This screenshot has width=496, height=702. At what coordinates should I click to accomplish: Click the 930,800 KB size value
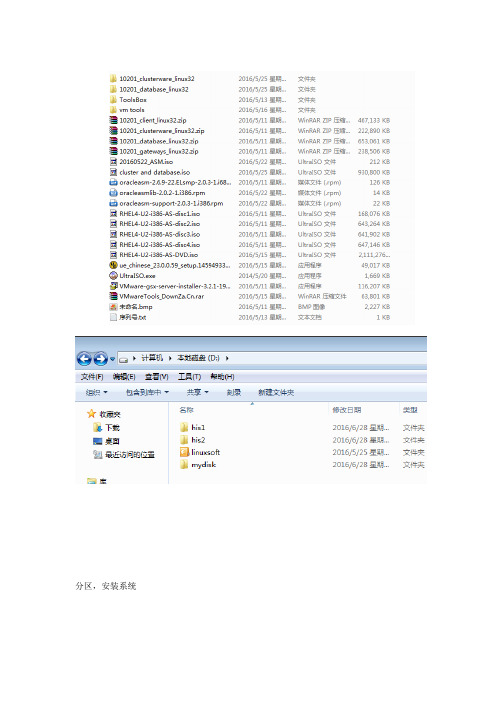point(374,172)
